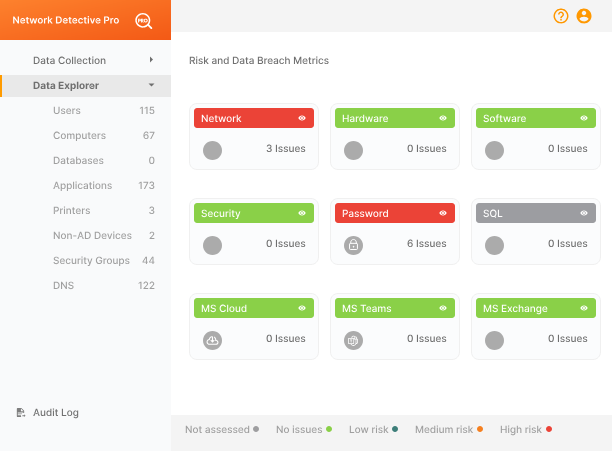Expand the Data Collection arrow
The width and height of the screenshot is (612, 451).
coord(151,60)
